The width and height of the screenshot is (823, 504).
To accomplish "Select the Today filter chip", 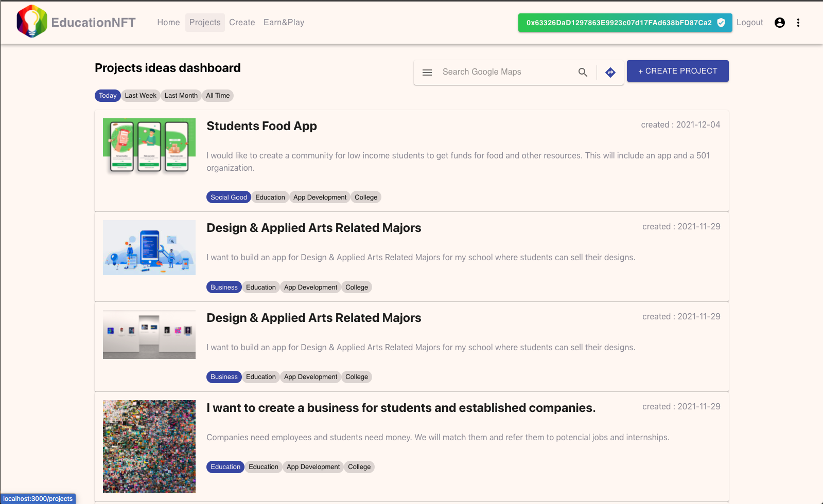I will click(108, 96).
